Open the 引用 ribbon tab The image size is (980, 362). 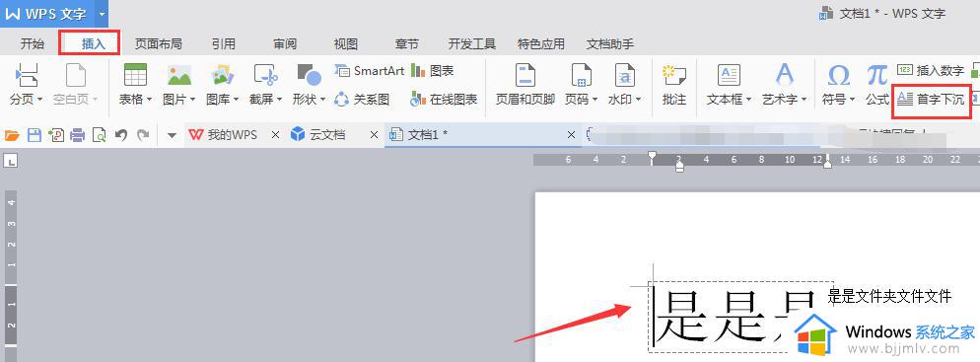pos(223,43)
